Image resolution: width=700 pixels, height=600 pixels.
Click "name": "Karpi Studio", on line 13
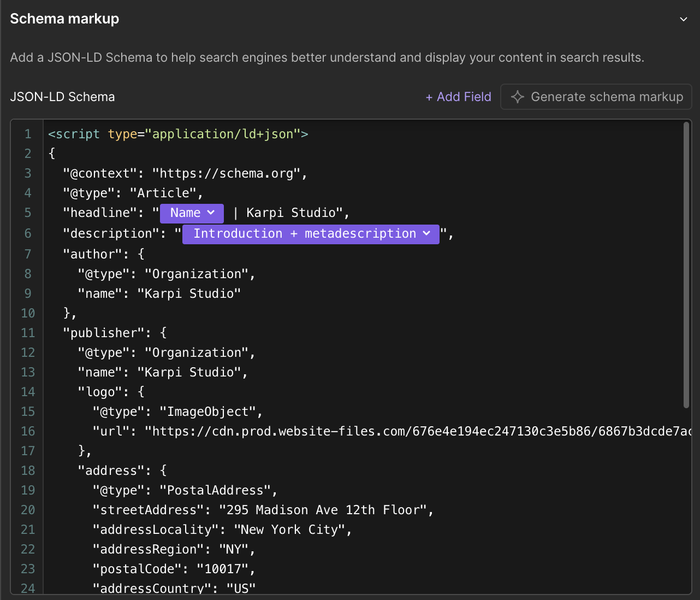(x=163, y=373)
